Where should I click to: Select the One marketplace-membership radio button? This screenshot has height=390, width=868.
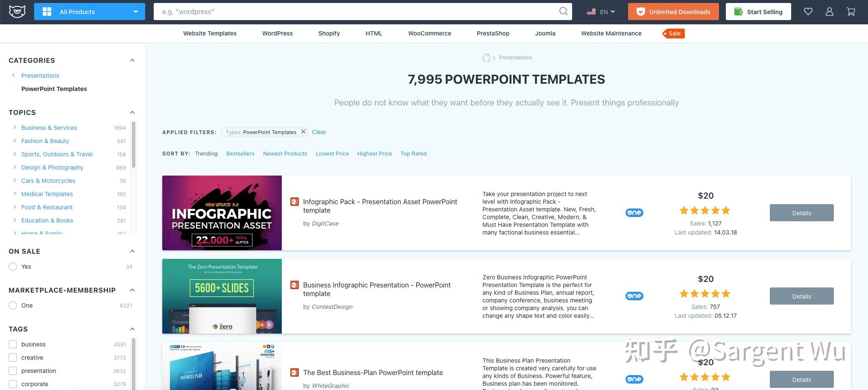(x=13, y=305)
